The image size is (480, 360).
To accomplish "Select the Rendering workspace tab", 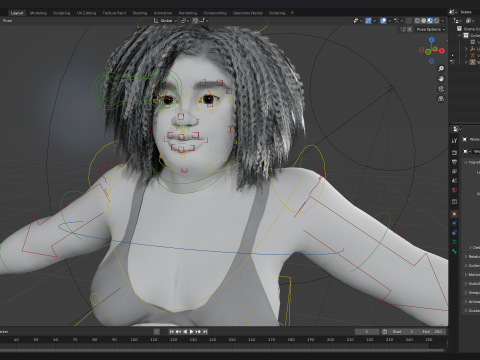I will (x=188, y=13).
